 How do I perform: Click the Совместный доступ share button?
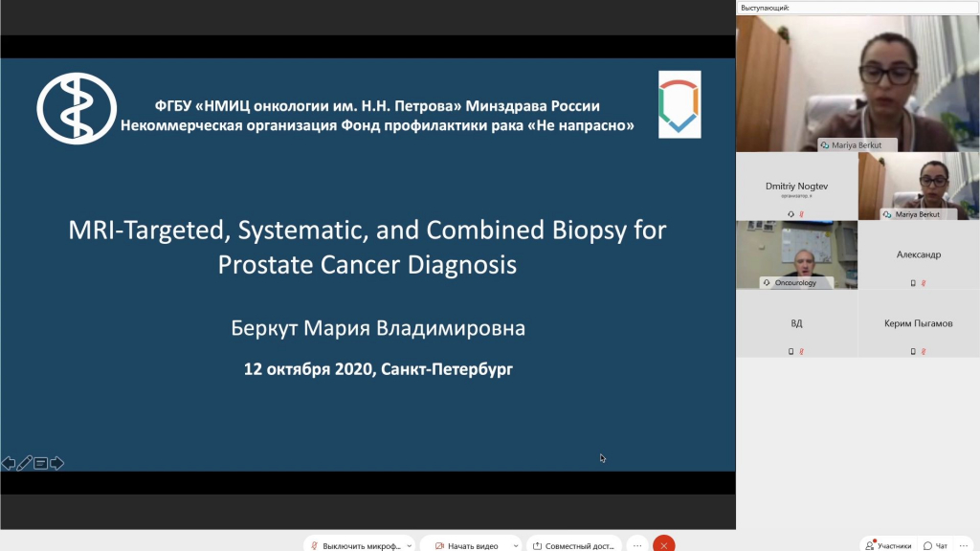click(x=574, y=545)
